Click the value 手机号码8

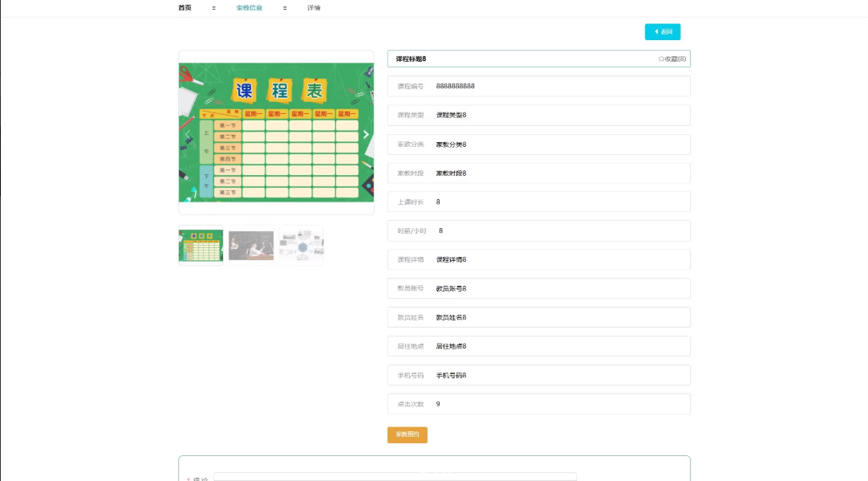tap(451, 376)
